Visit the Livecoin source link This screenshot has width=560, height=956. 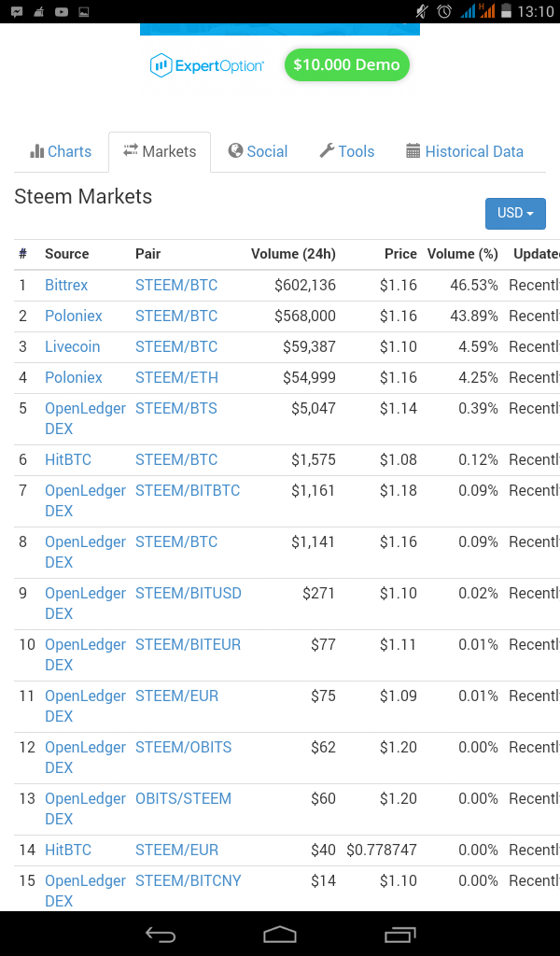[73, 346]
